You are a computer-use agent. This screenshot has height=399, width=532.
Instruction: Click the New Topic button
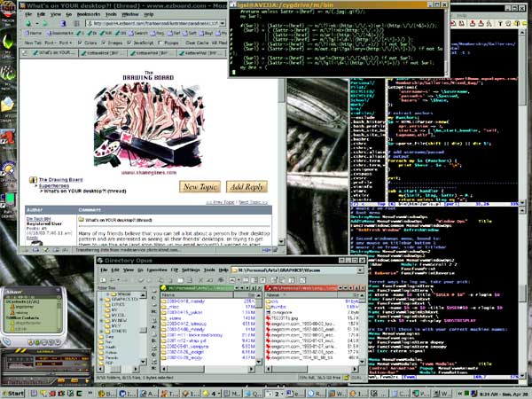(x=199, y=186)
